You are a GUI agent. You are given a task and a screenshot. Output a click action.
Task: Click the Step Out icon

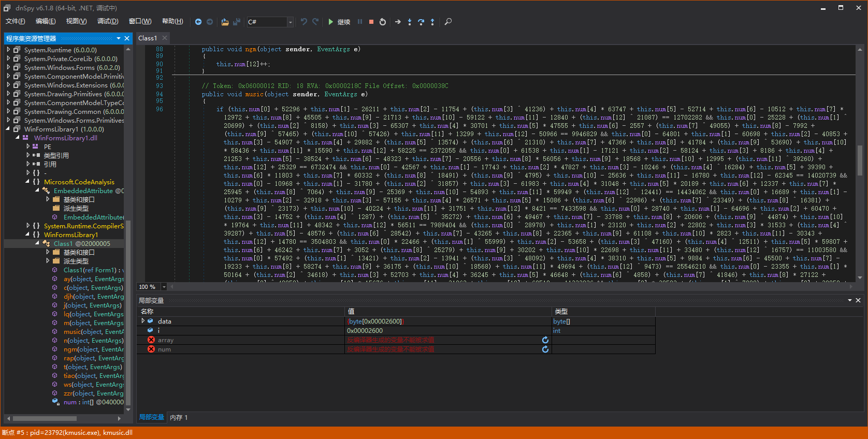tap(432, 22)
